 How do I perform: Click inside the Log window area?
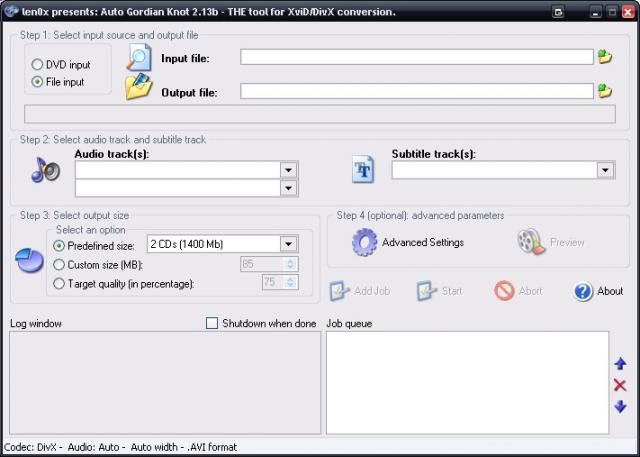[x=165, y=383]
